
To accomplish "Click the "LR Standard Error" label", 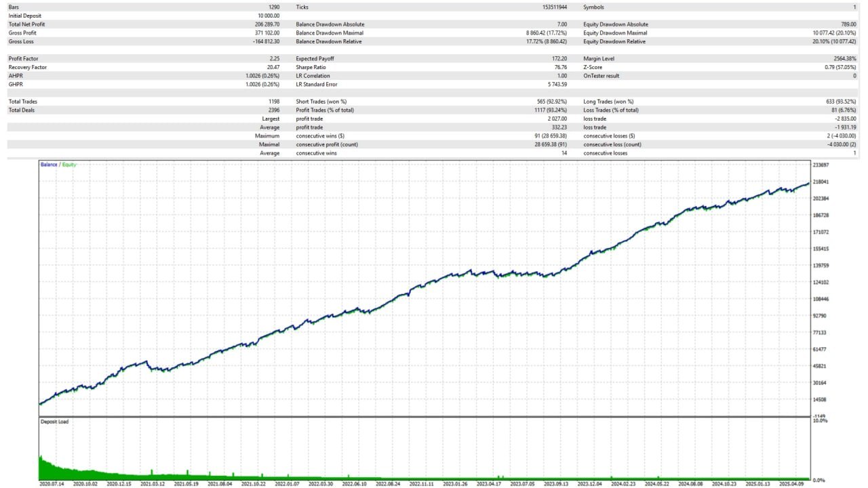I will tap(317, 85).
